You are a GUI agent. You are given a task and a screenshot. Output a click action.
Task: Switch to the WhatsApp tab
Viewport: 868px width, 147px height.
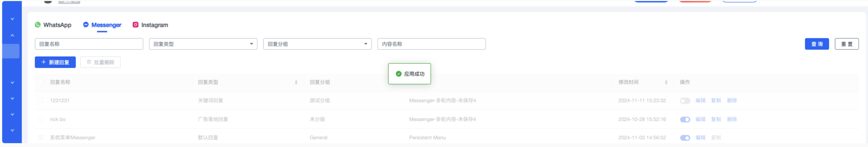[x=53, y=25]
